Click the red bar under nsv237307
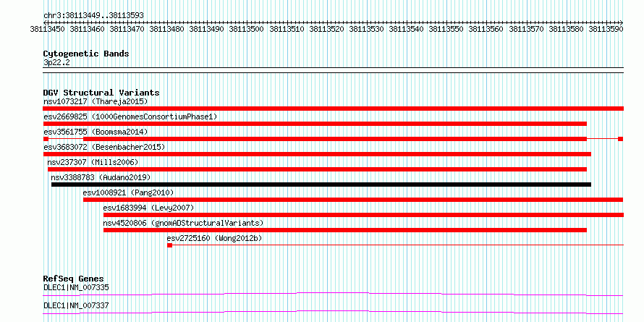644x322 pixels. [317, 169]
